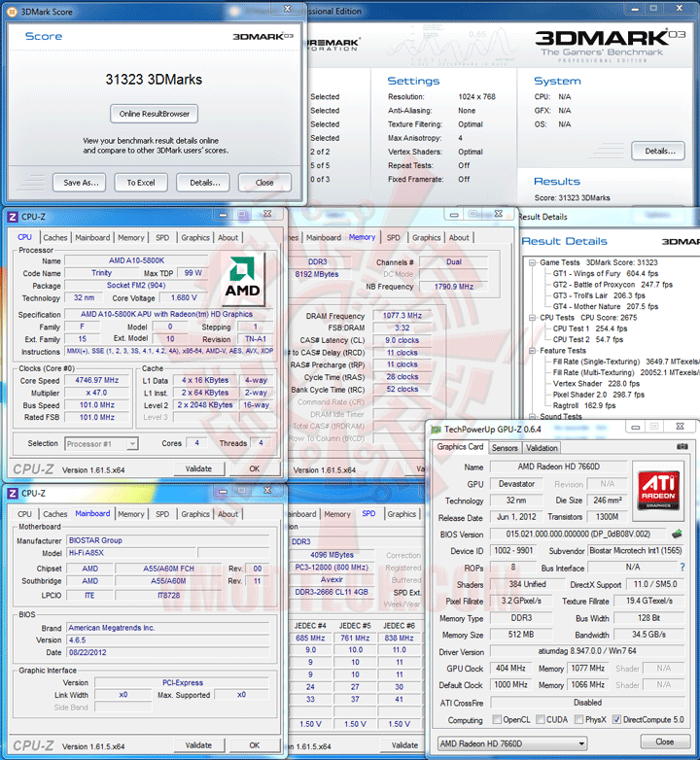Viewport: 700px width, 760px height.
Task: Collapse the Feature Tests tree node
Action: pyautogui.click(x=532, y=351)
